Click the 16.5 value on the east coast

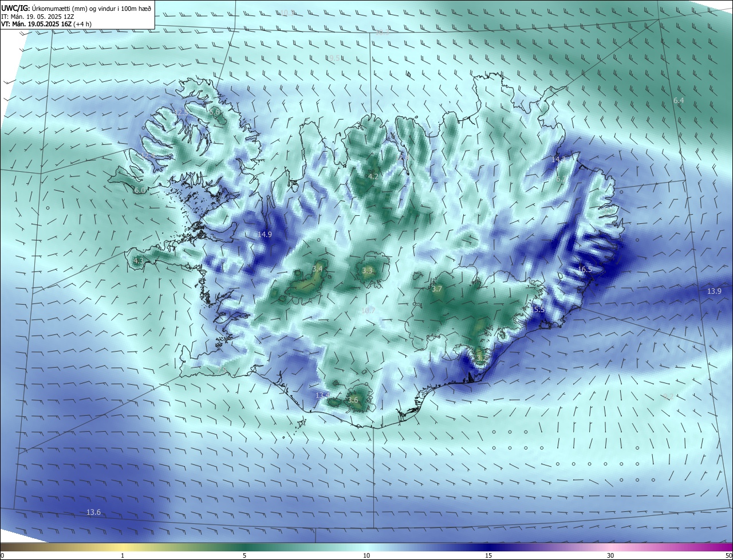coord(585,269)
